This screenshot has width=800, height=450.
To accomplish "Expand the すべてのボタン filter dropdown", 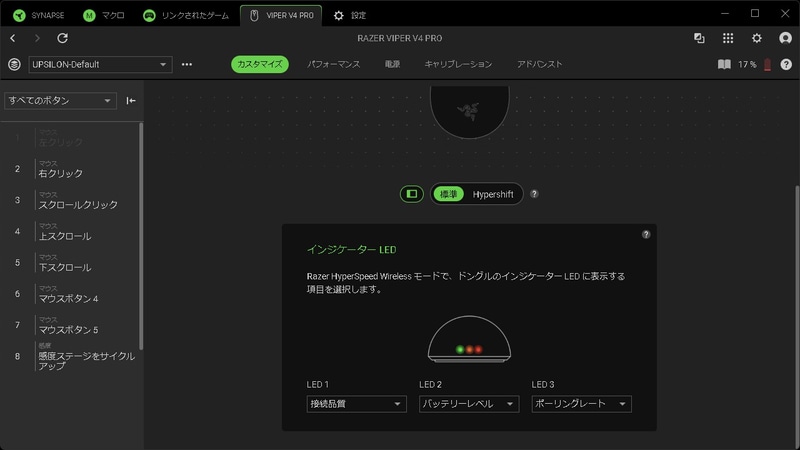I will pyautogui.click(x=60, y=101).
